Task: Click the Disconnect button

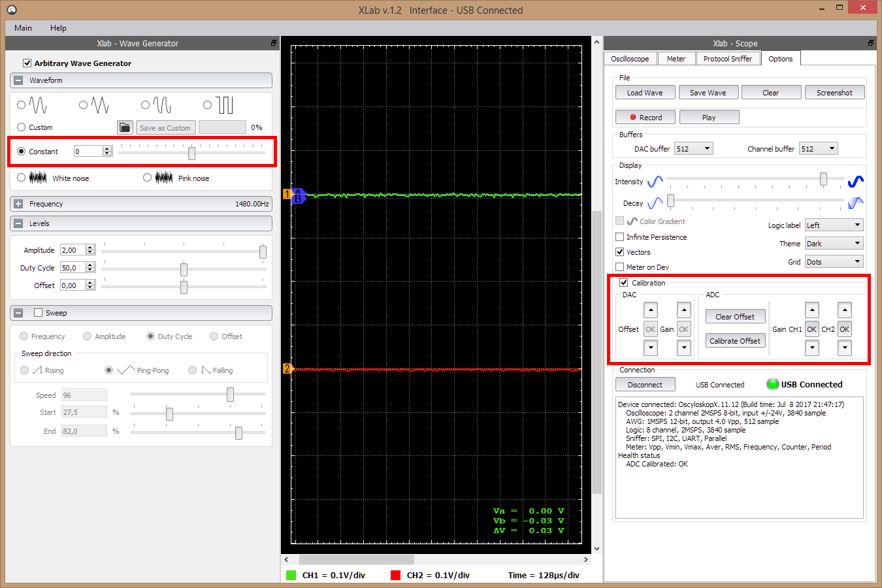Action: [x=645, y=385]
